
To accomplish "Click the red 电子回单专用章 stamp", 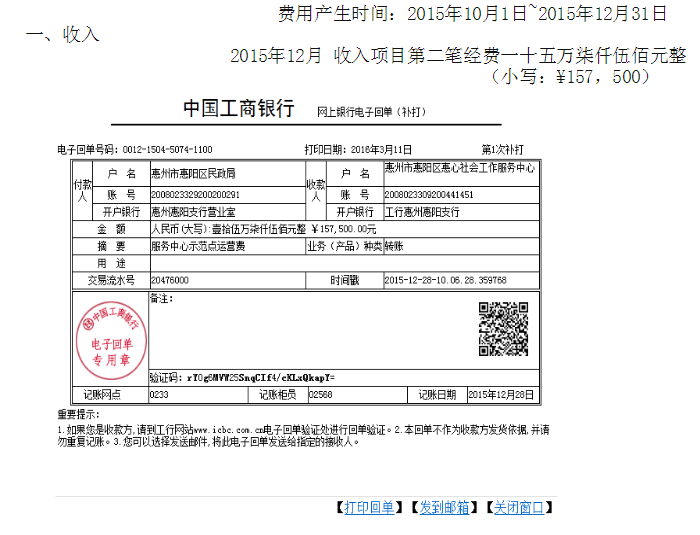I will point(112,340).
